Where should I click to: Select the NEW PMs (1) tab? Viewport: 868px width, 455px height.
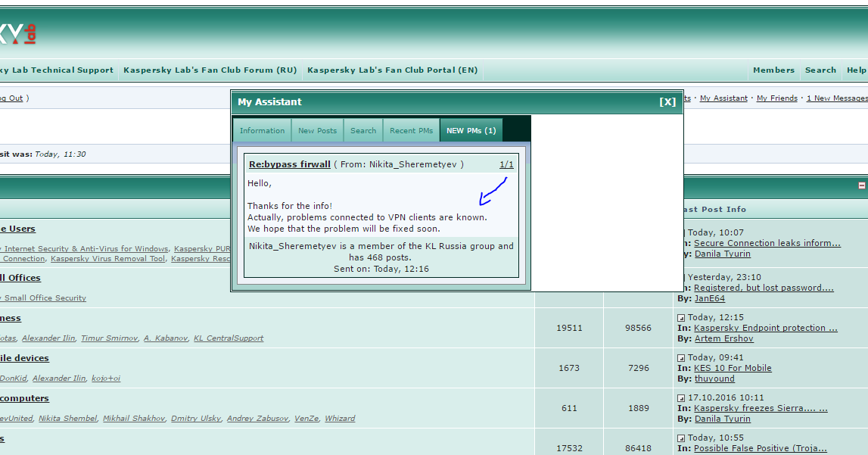(x=471, y=131)
